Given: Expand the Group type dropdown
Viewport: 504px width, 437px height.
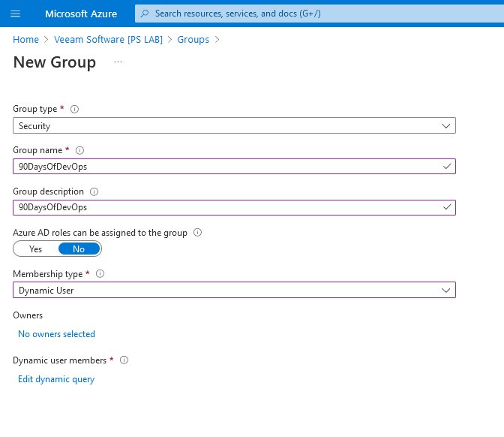Looking at the screenshot, I should [234, 126].
